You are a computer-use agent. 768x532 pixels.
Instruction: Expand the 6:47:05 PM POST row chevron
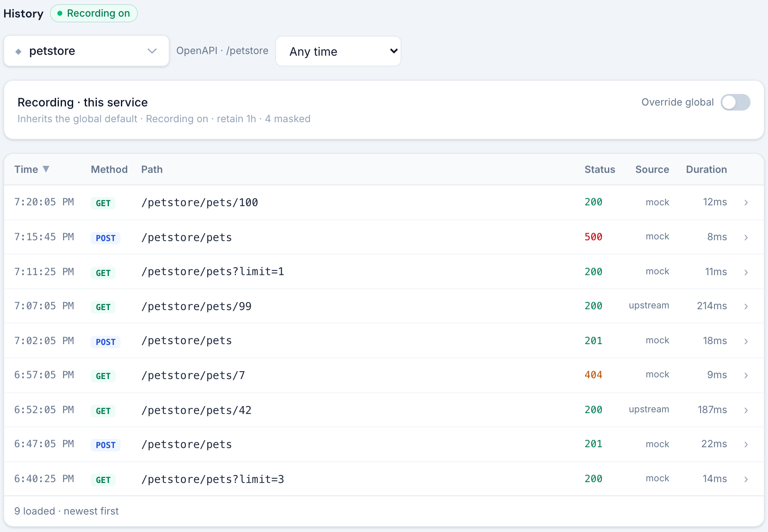coord(746,444)
